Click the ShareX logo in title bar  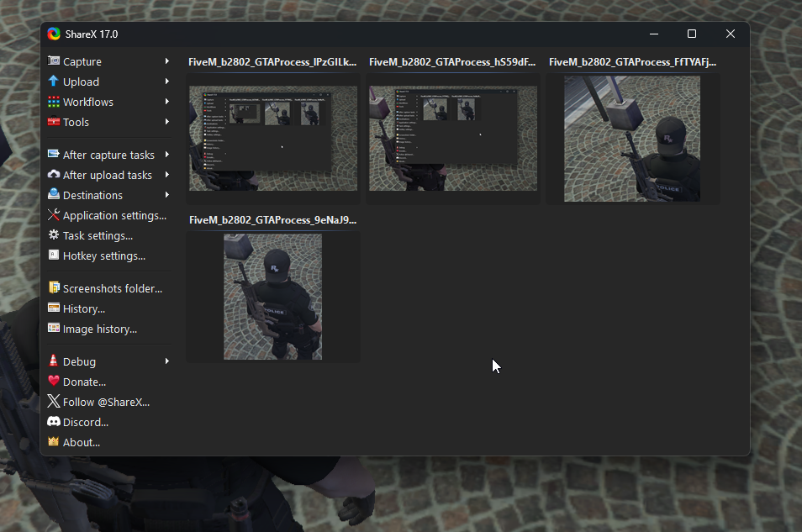click(x=54, y=34)
